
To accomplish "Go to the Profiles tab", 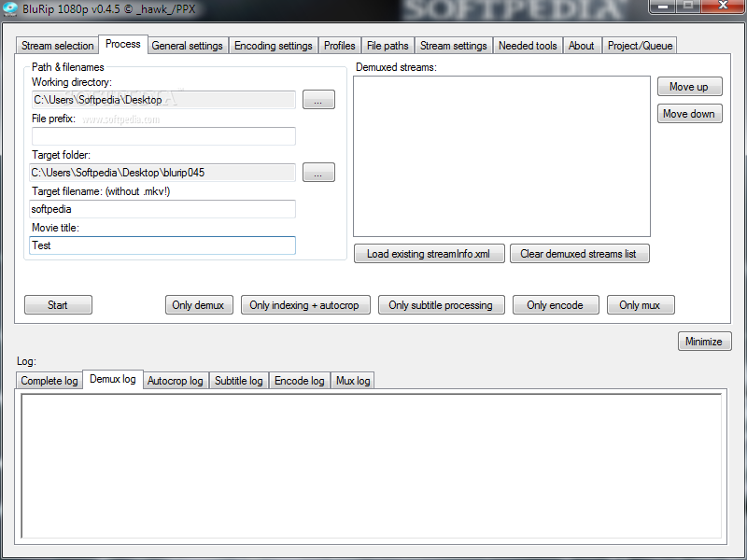I will pyautogui.click(x=340, y=46).
